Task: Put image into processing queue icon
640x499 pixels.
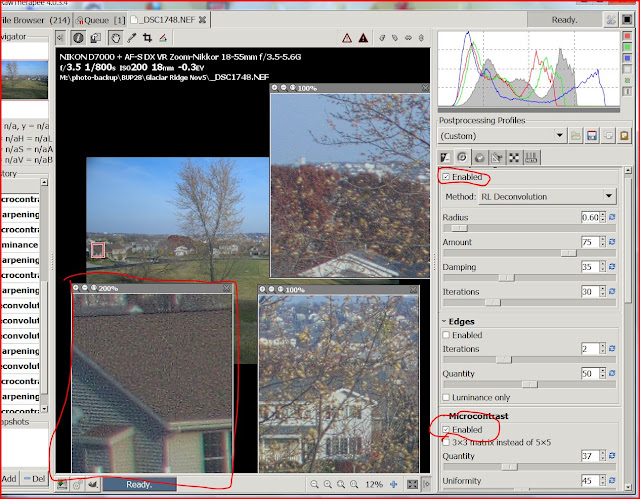Action: 78,485
